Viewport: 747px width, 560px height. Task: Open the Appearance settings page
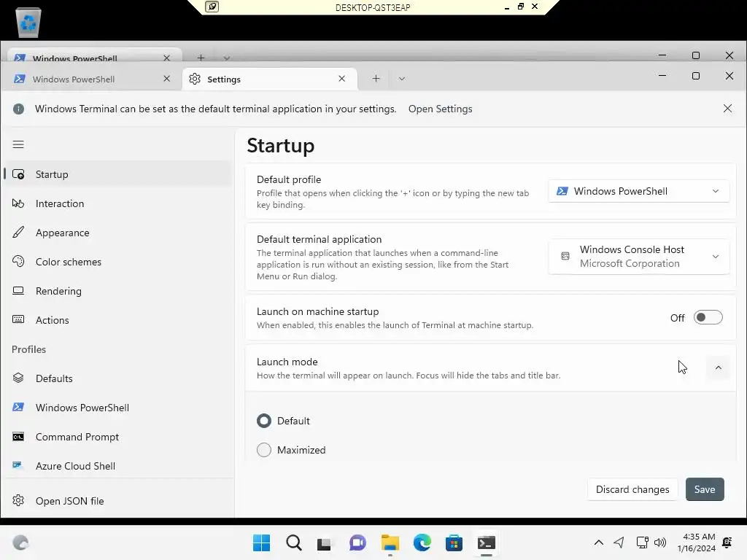click(x=117, y=233)
